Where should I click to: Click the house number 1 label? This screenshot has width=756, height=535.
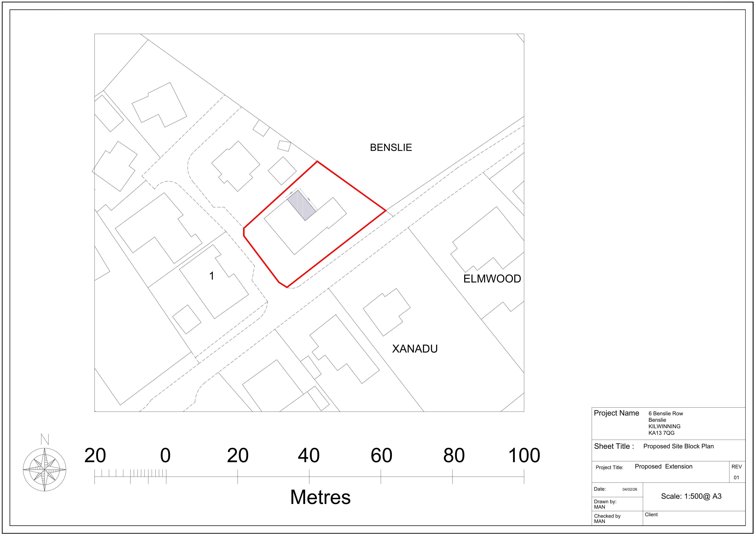pos(212,276)
